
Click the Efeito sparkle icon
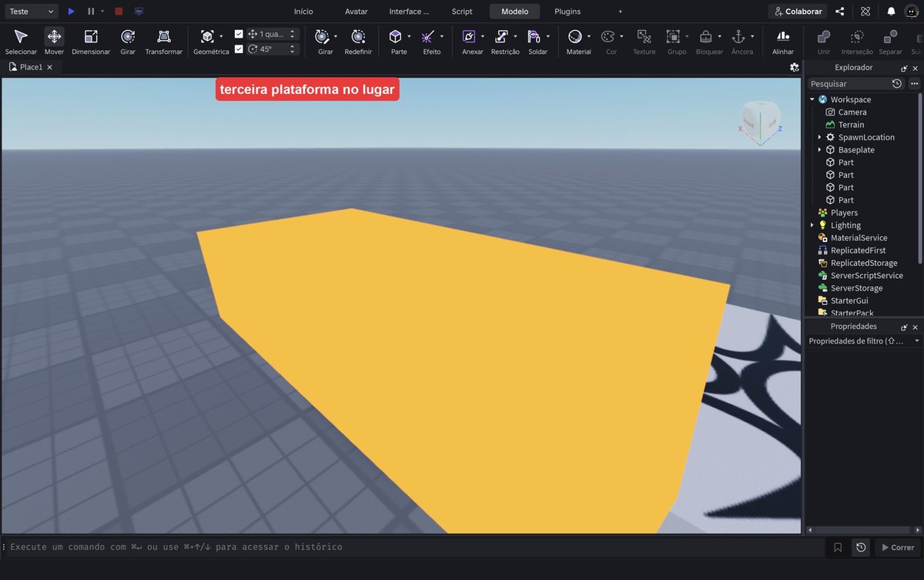tap(428, 36)
